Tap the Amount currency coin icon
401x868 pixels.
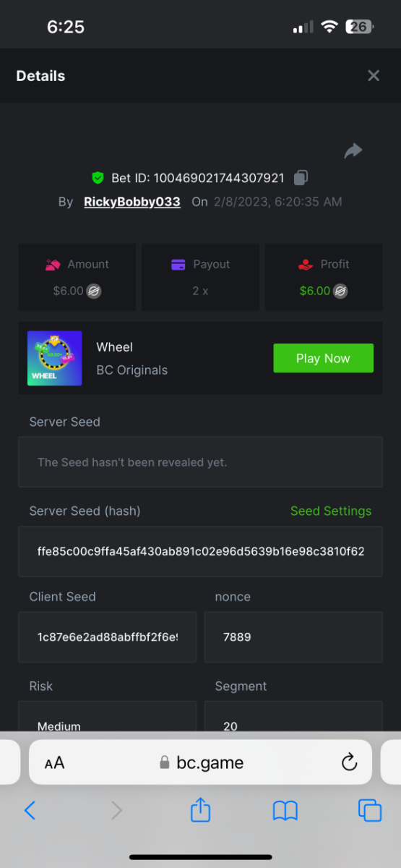tap(94, 292)
